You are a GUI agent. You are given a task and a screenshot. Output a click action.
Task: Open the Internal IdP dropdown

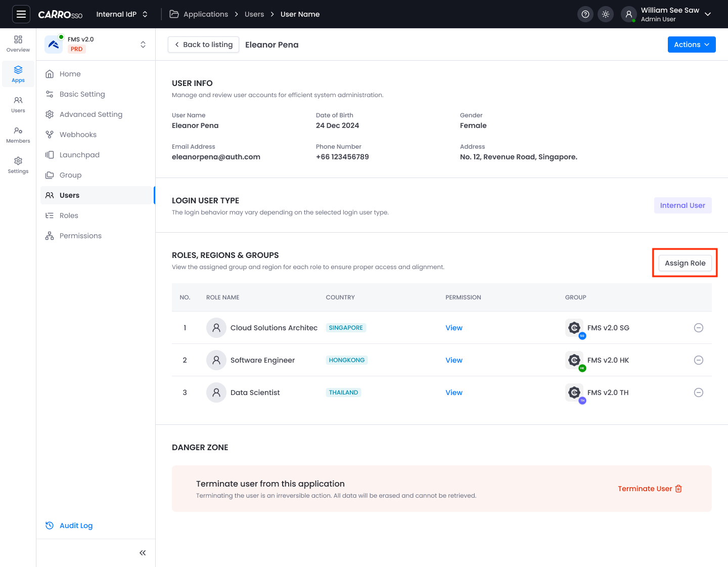[x=122, y=14]
